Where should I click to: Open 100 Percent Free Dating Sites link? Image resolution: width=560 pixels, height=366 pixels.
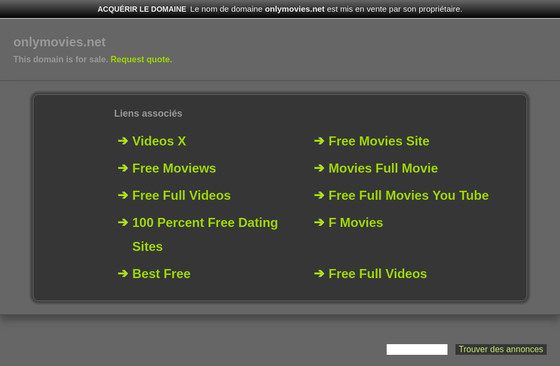(205, 235)
